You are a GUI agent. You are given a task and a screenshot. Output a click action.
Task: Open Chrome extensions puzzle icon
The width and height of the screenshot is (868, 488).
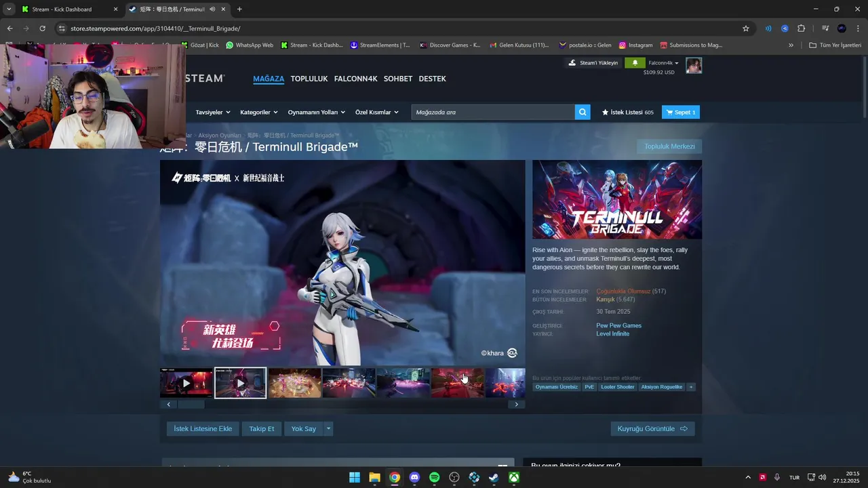coord(801,28)
